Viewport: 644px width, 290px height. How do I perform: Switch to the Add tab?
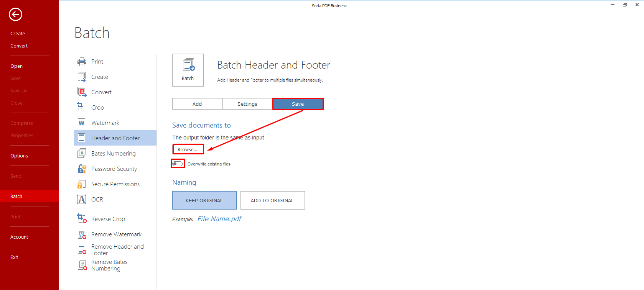coord(197,104)
